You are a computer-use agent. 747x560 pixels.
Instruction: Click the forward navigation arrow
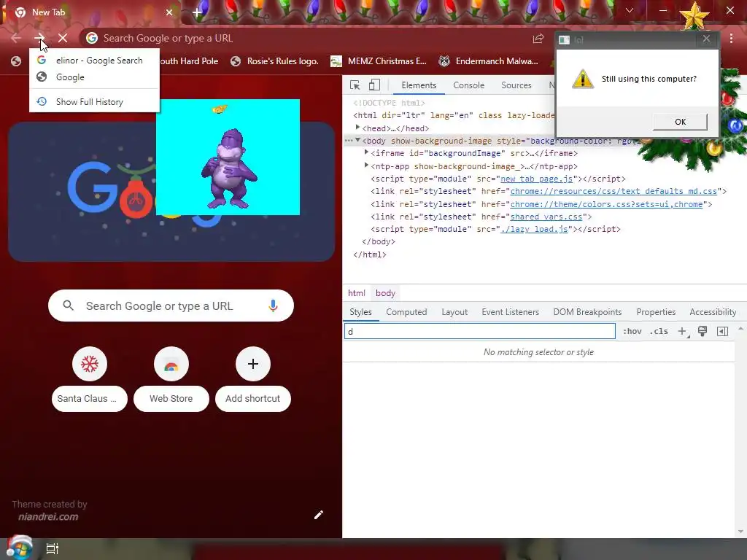point(39,38)
